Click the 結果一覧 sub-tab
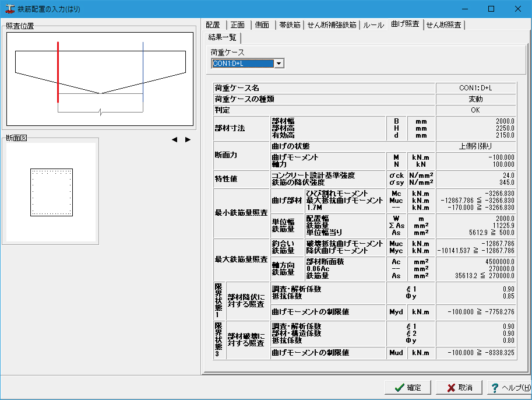The height and width of the screenshot is (400, 532). point(222,37)
